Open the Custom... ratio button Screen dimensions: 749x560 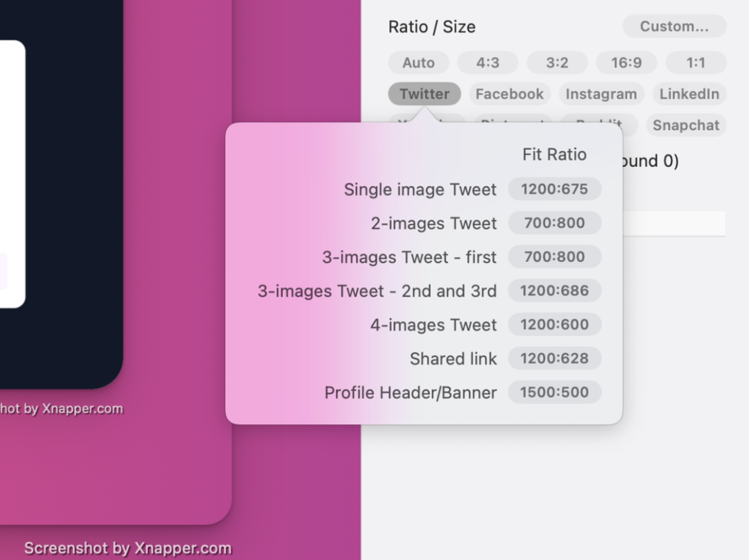[674, 26]
